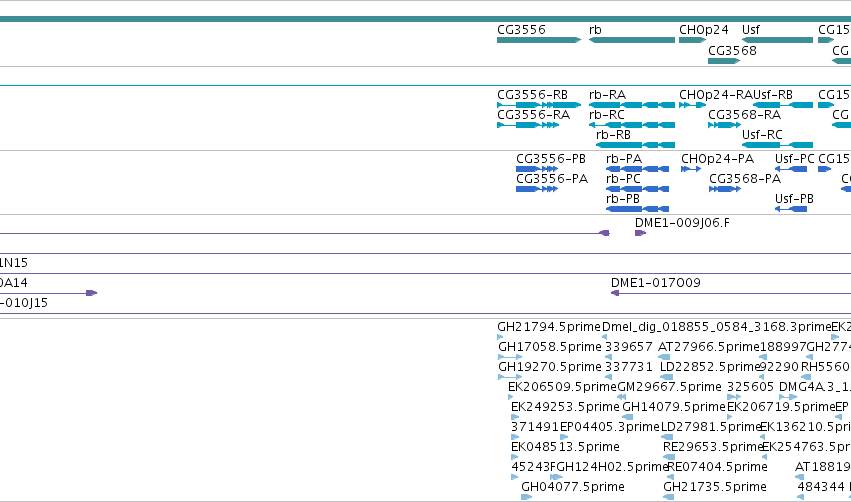
Task: Open transcript CG3556-RB
Action: [x=539, y=105]
